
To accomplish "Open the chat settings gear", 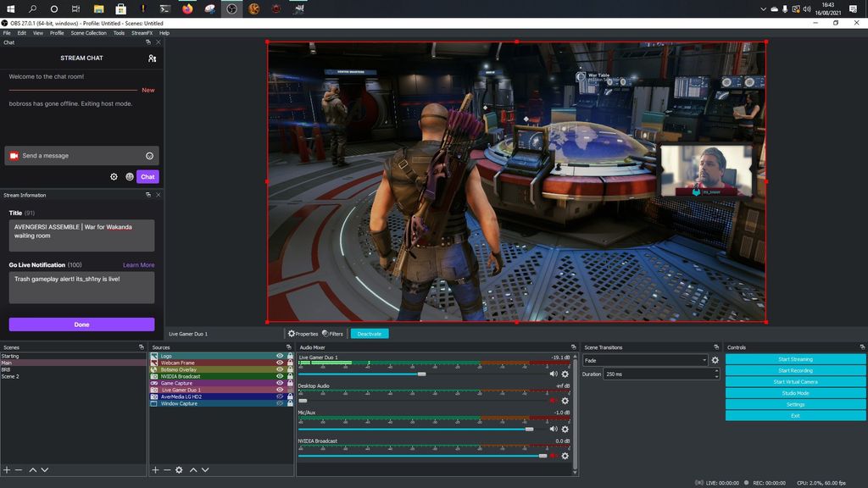I will pos(114,176).
